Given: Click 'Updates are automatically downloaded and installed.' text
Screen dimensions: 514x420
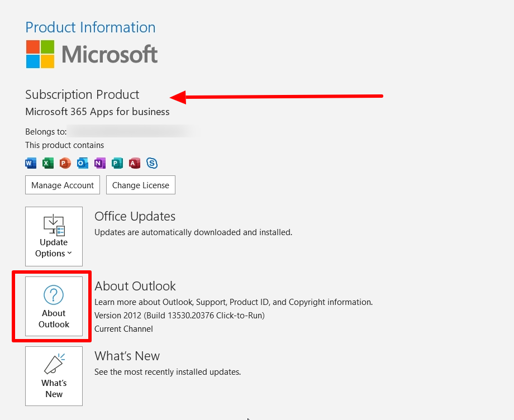Looking at the screenshot, I should tap(193, 232).
